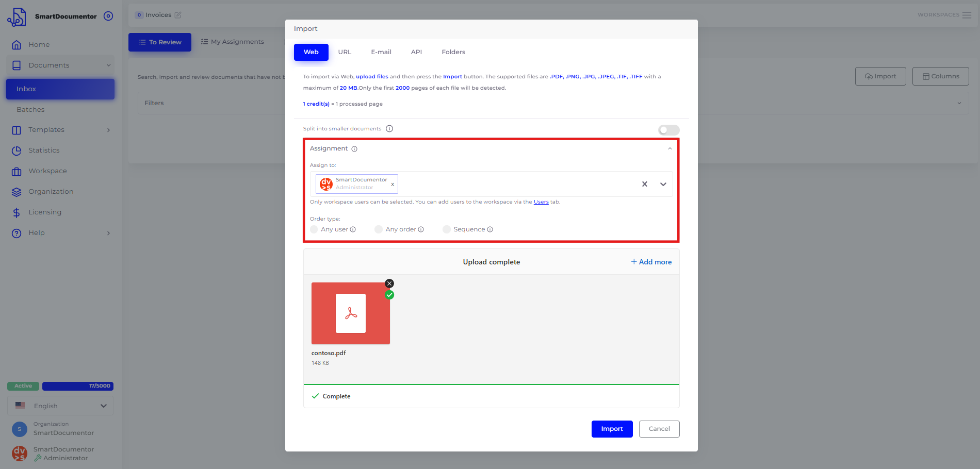
Task: Choose the Any order radio option
Action: click(379, 229)
